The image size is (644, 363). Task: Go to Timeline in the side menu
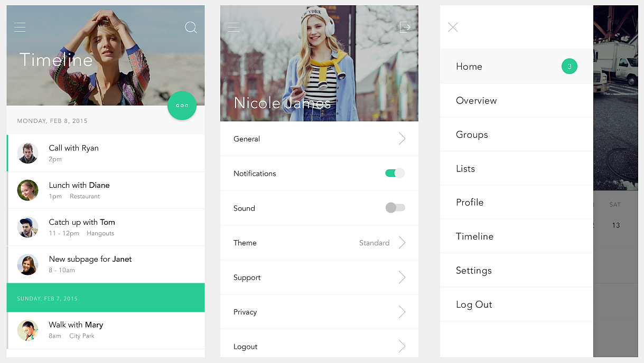516,236
